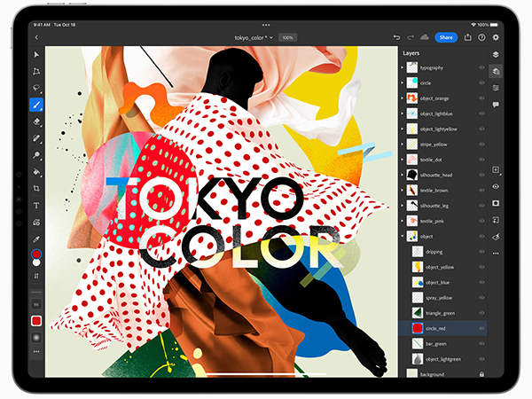The height and width of the screenshot is (399, 532).
Task: Hide the silhouette_head layer
Action: (x=481, y=175)
